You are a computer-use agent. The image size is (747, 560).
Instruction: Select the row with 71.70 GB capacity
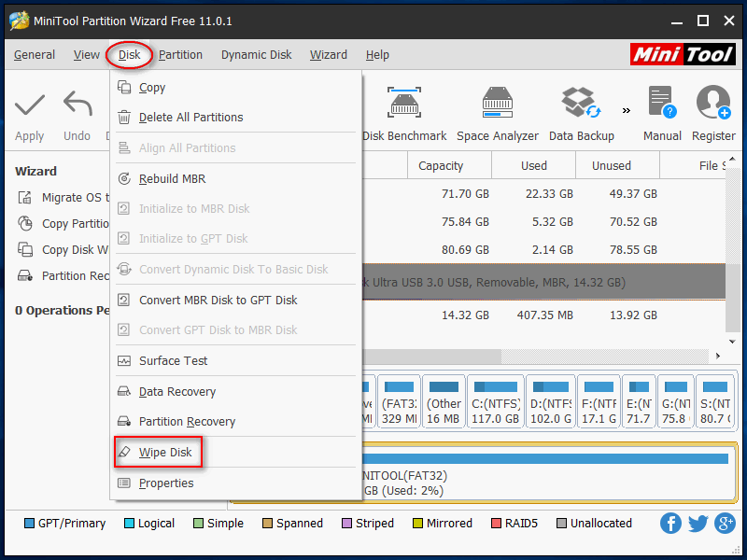click(543, 194)
